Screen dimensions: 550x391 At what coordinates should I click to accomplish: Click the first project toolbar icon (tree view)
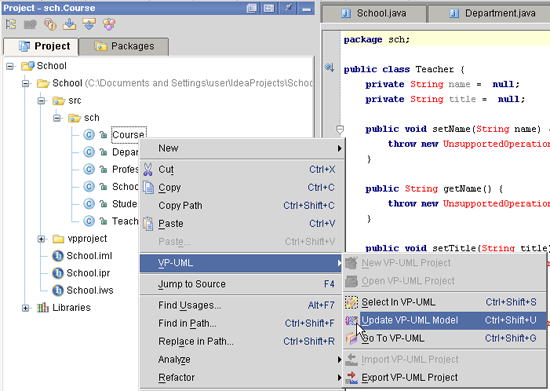tap(11, 24)
